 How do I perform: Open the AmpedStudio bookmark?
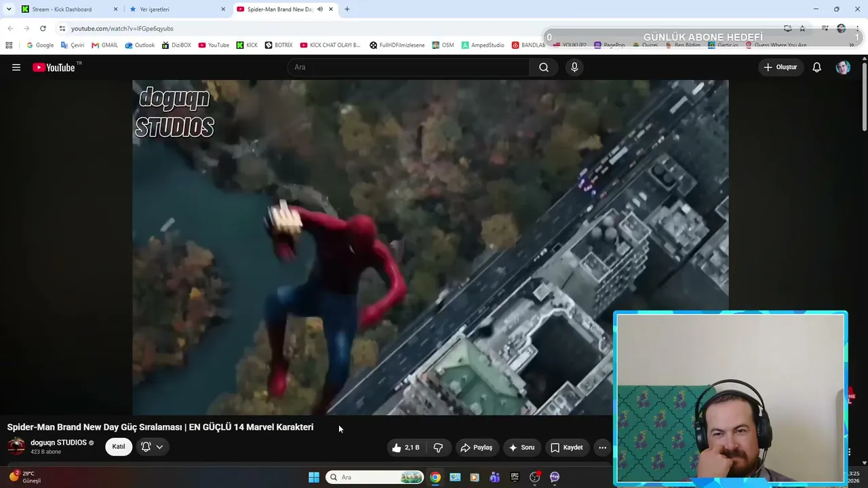tap(483, 45)
